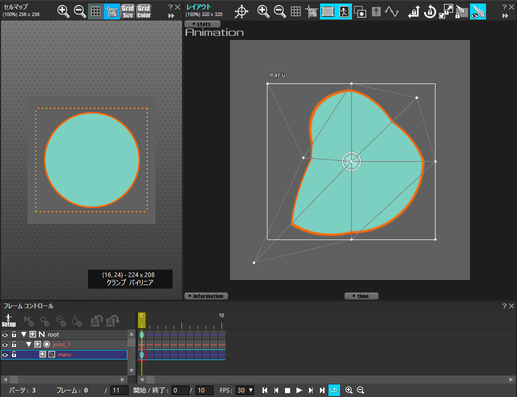Open the information tab below layout
Viewport: 517px width, 397px height.
click(206, 296)
